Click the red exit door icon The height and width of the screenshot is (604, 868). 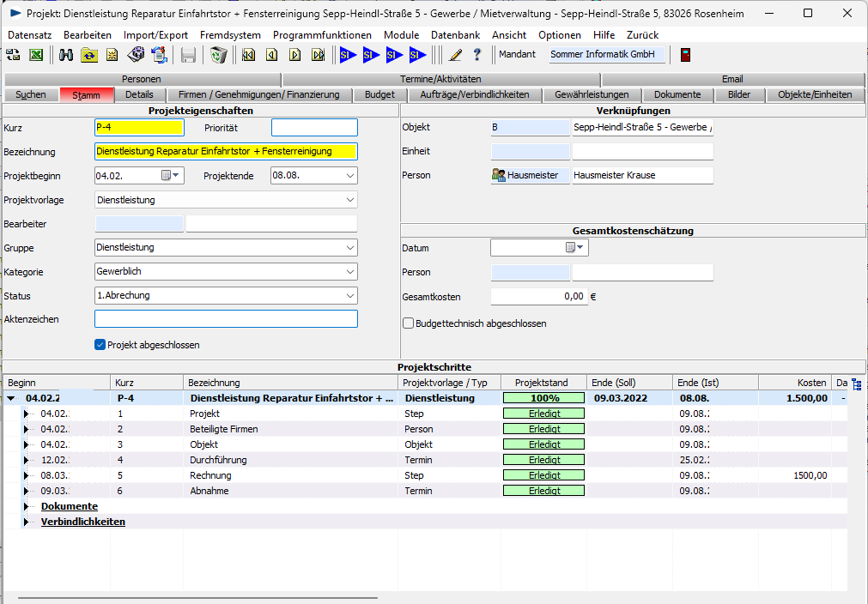pos(685,55)
